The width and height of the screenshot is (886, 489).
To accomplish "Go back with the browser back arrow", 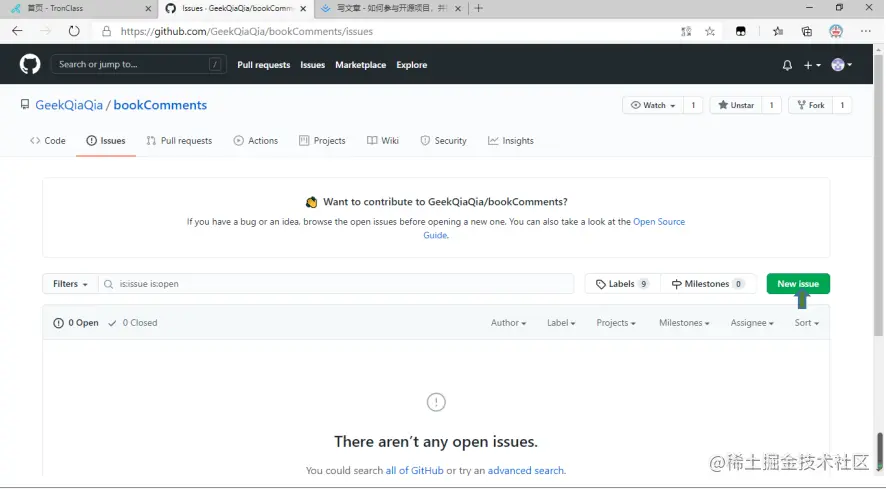I will (x=18, y=31).
